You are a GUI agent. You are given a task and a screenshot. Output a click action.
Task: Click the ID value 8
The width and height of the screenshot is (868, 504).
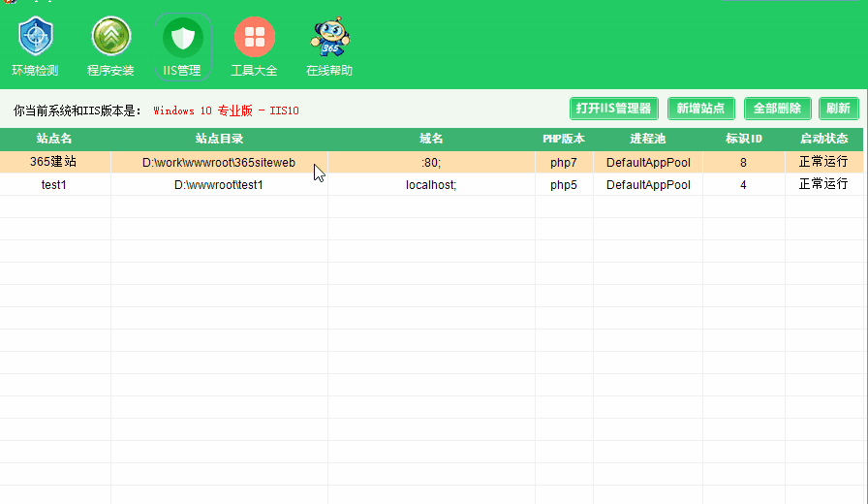point(743,162)
